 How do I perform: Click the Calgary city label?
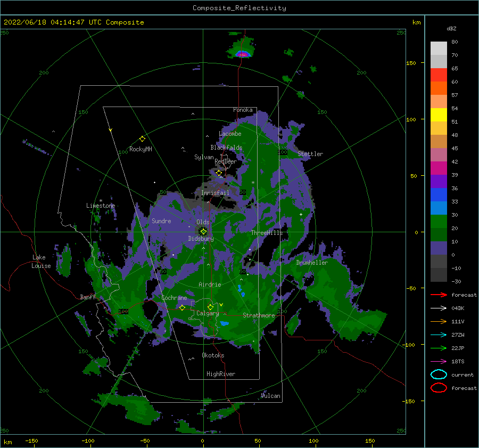tap(208, 313)
